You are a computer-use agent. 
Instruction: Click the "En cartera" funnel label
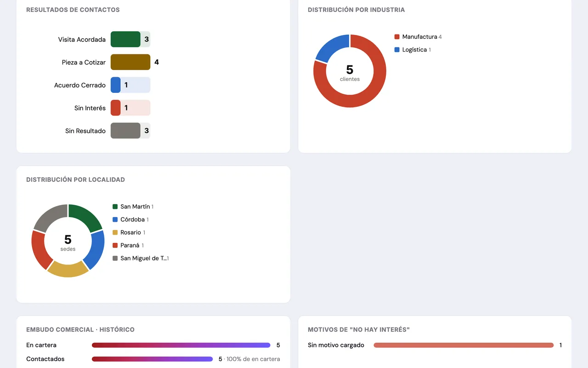pyautogui.click(x=41, y=345)
